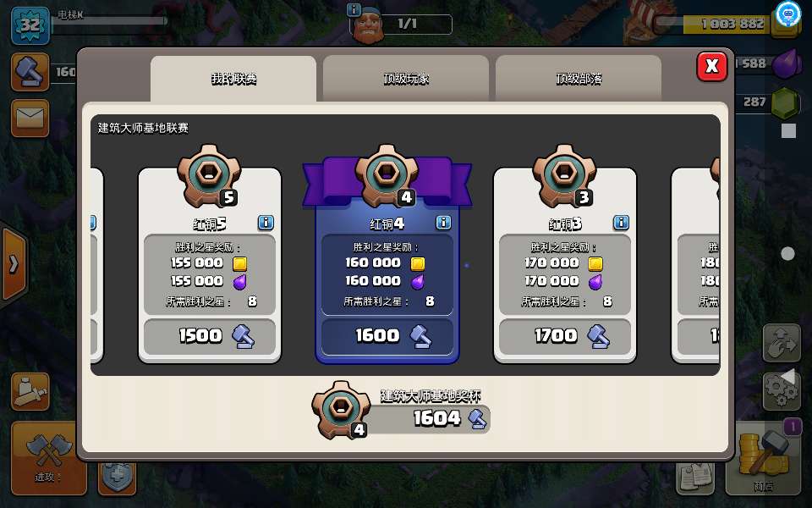Open info for 红铜4 league
Image resolution: width=812 pixels, height=508 pixels.
[443, 223]
